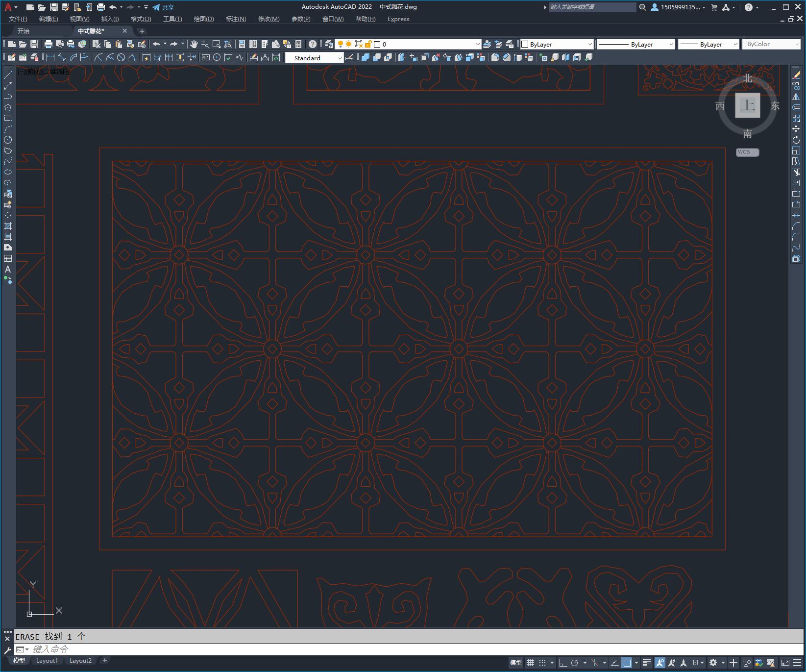The image size is (806, 672).
Task: Select the Multiline Text tool
Action: click(7, 269)
